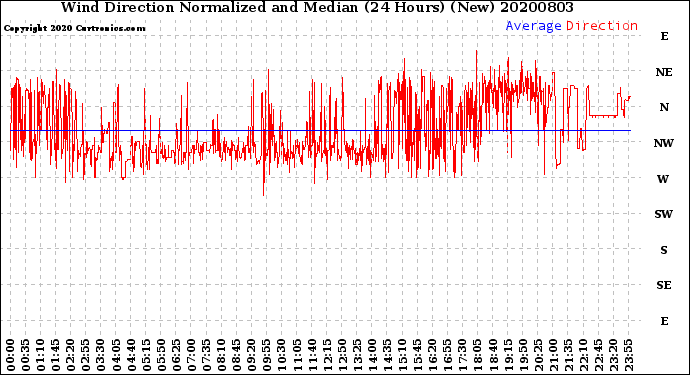Screen dimensions: 690x375
Task: Click the '06:25' time label
Action: [176, 355]
